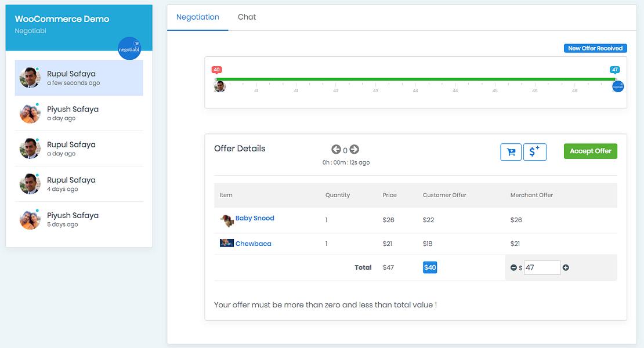Select Rupul Safaya conversation from seconds ago
The image size is (644, 348).
[x=79, y=78]
